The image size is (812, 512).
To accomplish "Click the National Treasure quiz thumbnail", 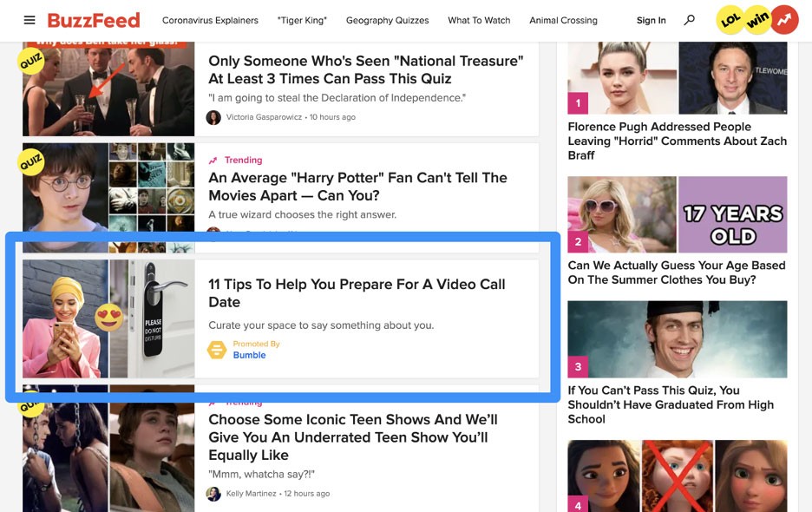I will (108, 89).
